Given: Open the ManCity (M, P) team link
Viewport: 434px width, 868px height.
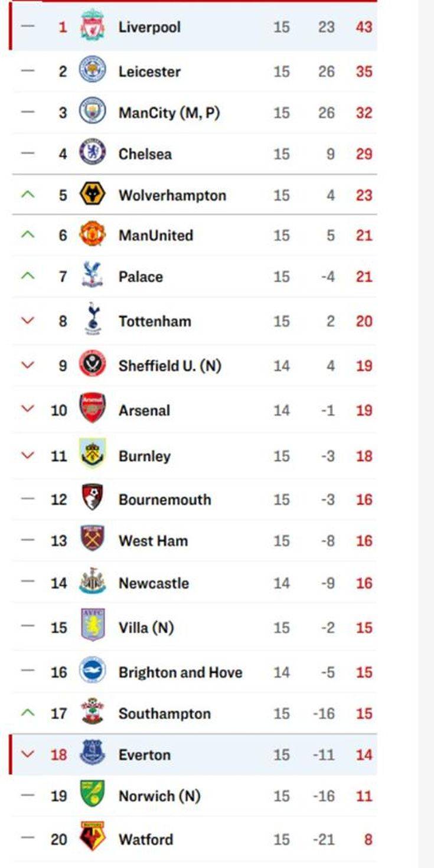Looking at the screenshot, I should (x=169, y=112).
